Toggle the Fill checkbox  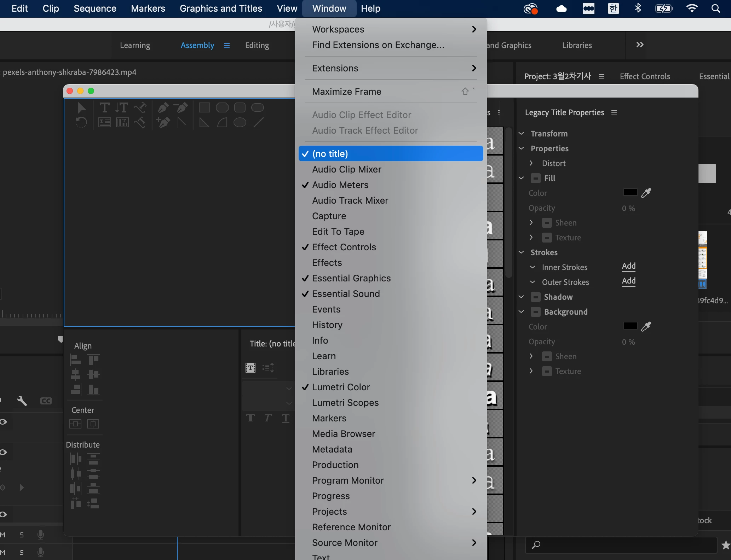tap(536, 178)
